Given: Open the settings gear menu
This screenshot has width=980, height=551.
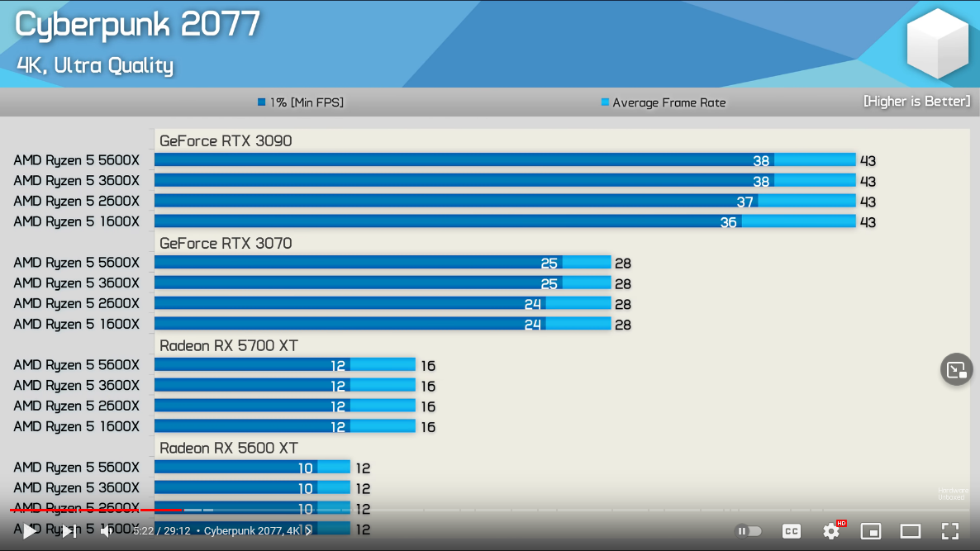Looking at the screenshot, I should pyautogui.click(x=831, y=531).
